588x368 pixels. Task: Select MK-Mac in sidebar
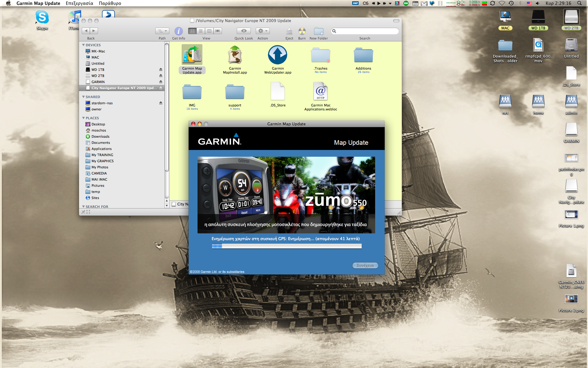122,51
